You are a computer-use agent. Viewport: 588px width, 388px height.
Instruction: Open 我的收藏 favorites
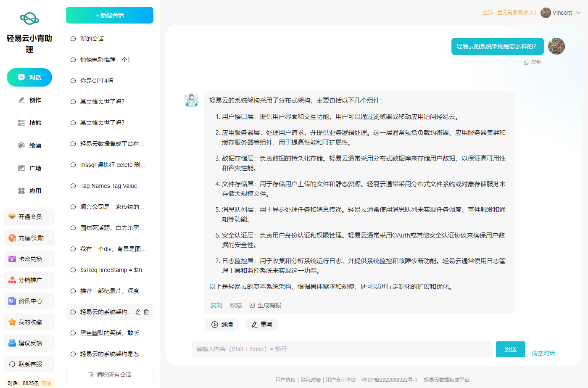(29, 322)
